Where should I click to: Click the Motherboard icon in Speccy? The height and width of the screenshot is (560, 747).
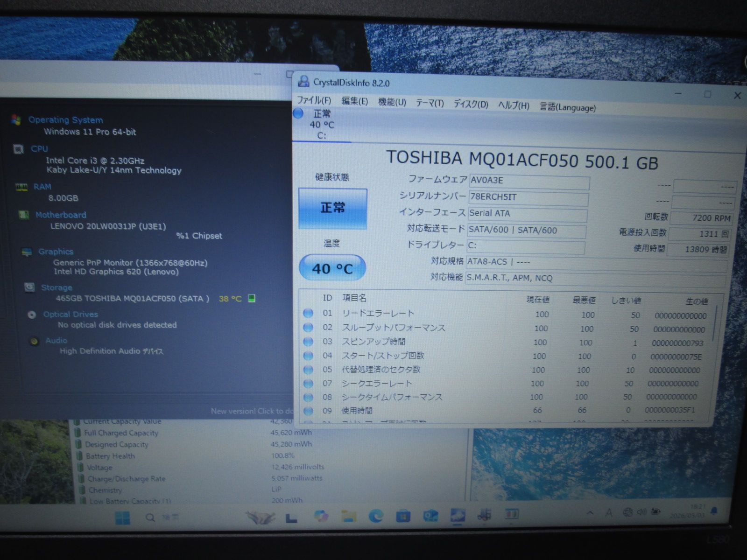(x=24, y=215)
